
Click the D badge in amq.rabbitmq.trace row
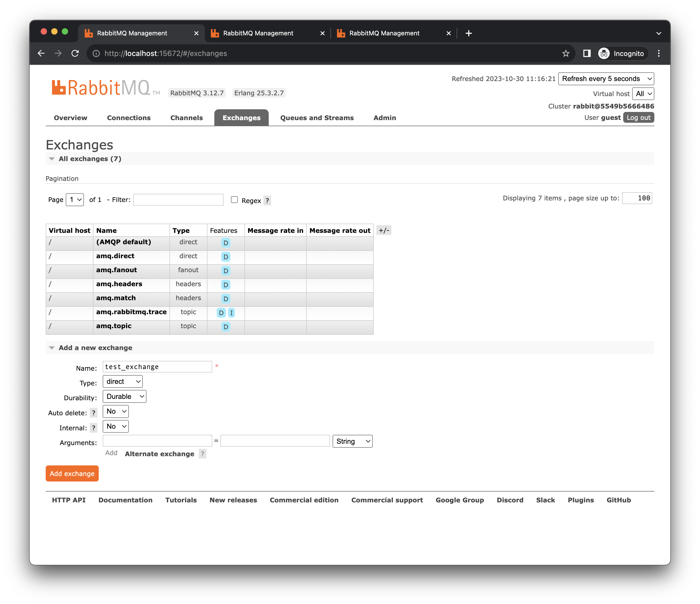[x=221, y=313]
